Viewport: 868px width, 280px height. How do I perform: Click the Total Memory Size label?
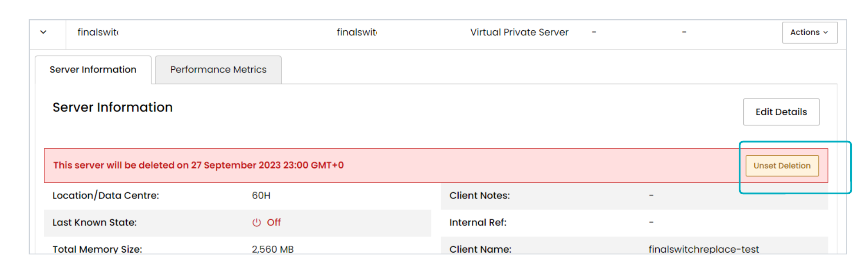pos(97,249)
